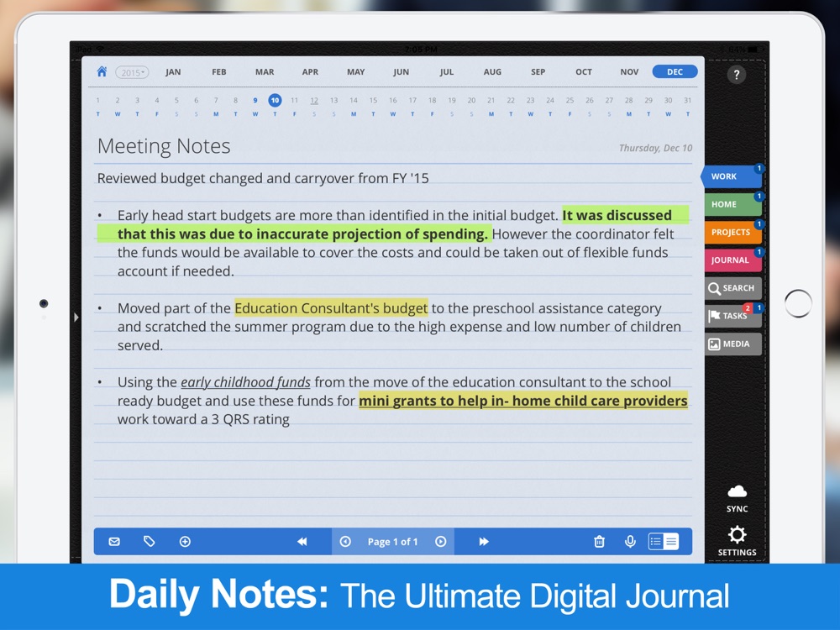Add a tag with the tag icon
Image resolution: width=840 pixels, height=630 pixels.
coord(149,542)
